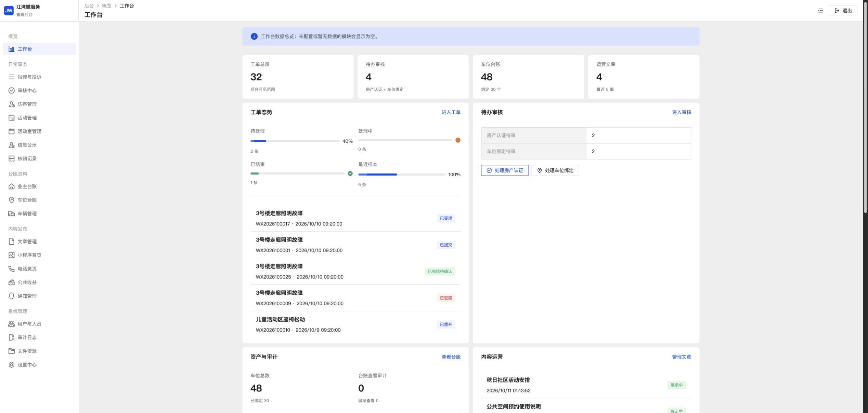This screenshot has width=868, height=413.
Task: Open the 进入工单 link
Action: pyautogui.click(x=451, y=112)
